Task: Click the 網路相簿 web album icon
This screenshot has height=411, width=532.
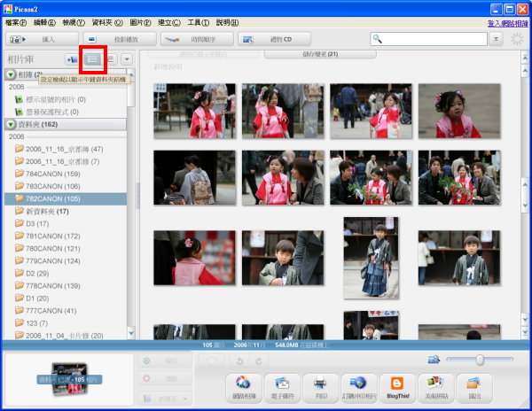Action: click(242, 384)
